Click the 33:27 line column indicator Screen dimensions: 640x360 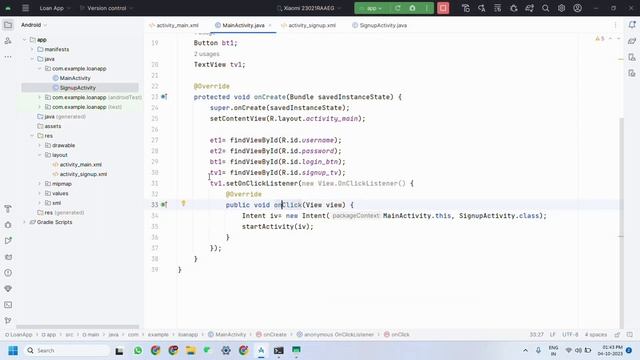pos(536,334)
